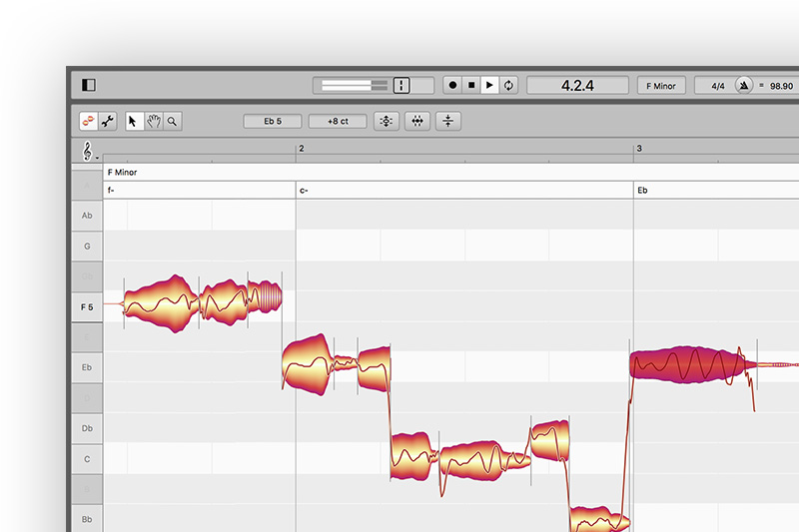
Task: Select the first large F 5 note blob
Action: (x=161, y=303)
